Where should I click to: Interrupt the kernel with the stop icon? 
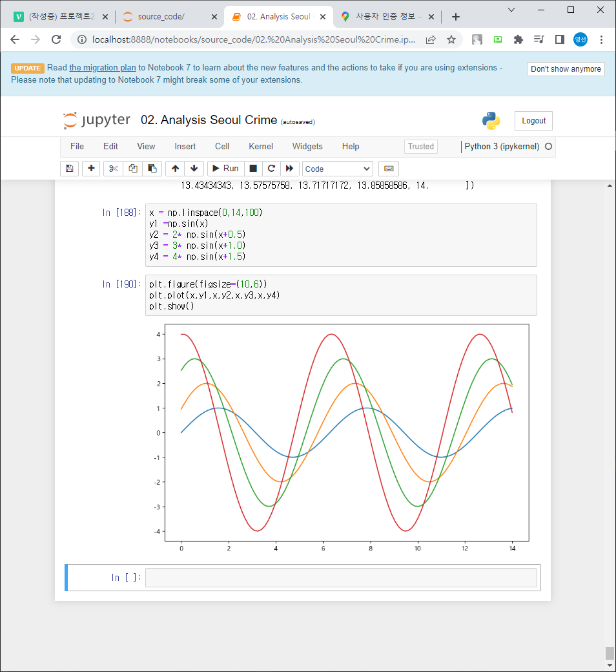tap(253, 169)
